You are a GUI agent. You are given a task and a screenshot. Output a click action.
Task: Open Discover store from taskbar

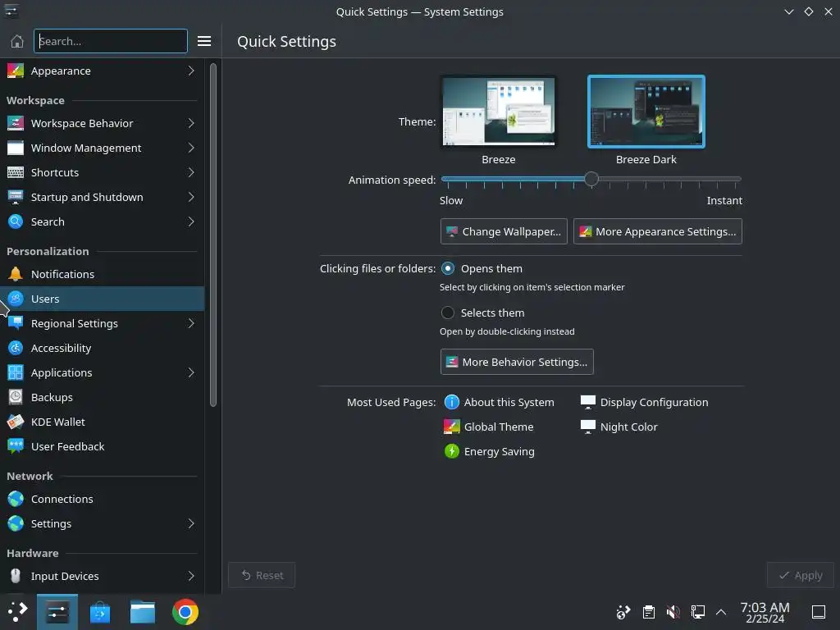click(x=99, y=612)
